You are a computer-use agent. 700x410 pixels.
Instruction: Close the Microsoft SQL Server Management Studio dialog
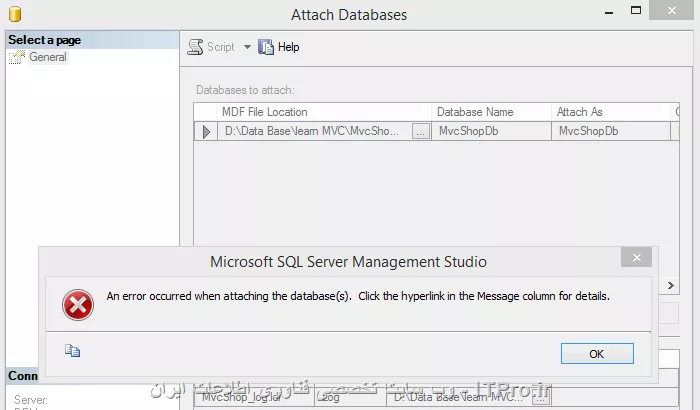[x=637, y=257]
